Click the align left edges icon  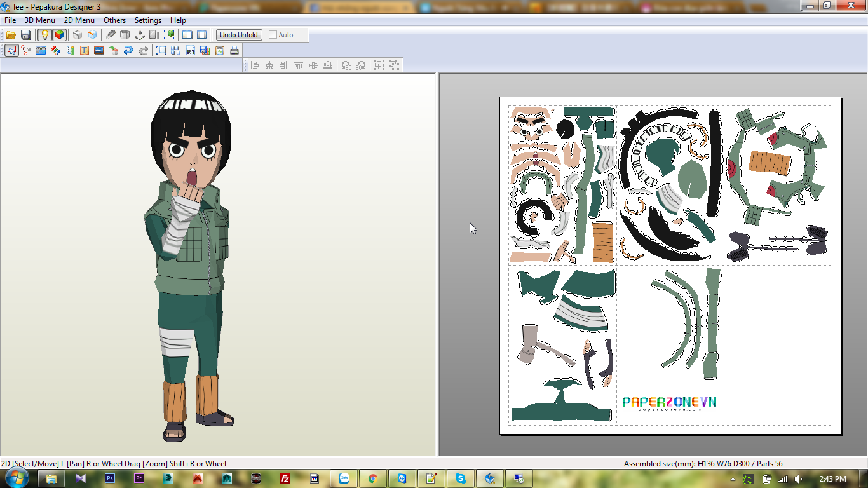(255, 65)
